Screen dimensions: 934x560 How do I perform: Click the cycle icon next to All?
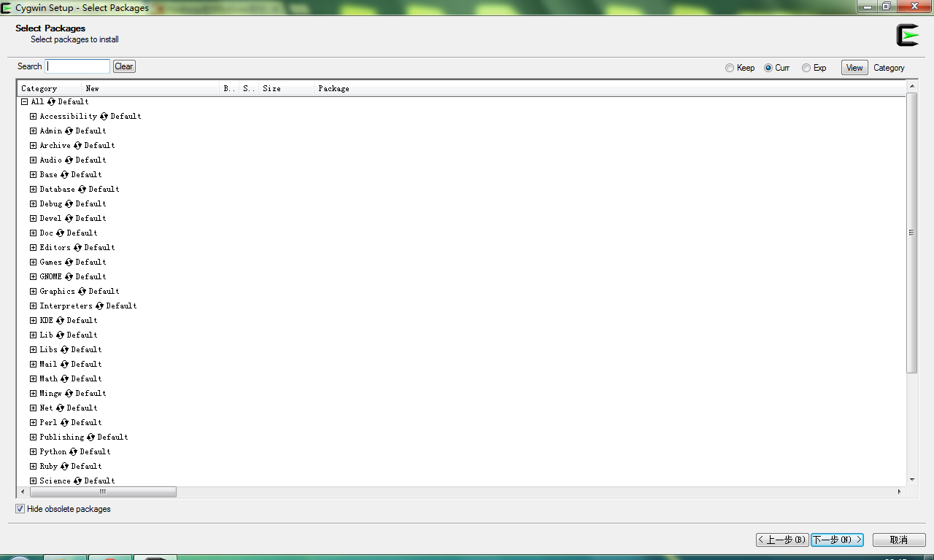(52, 101)
